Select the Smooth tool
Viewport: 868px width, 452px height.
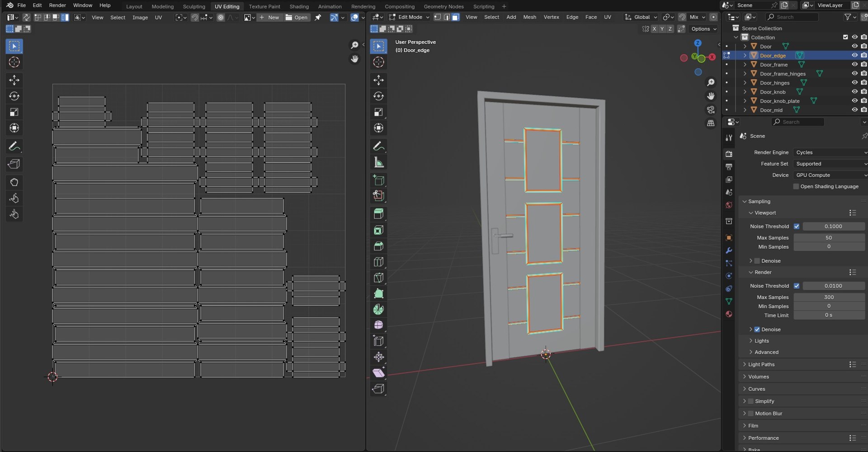tap(378, 325)
